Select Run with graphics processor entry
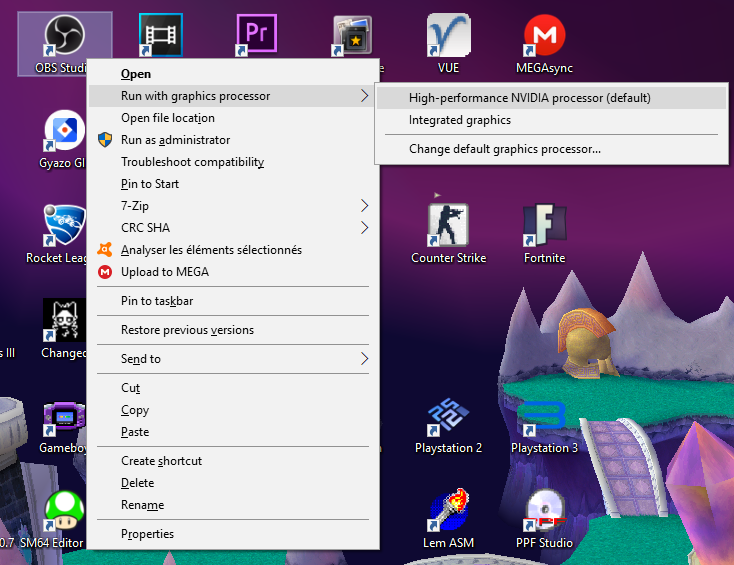Image resolution: width=734 pixels, height=565 pixels. pos(233,95)
